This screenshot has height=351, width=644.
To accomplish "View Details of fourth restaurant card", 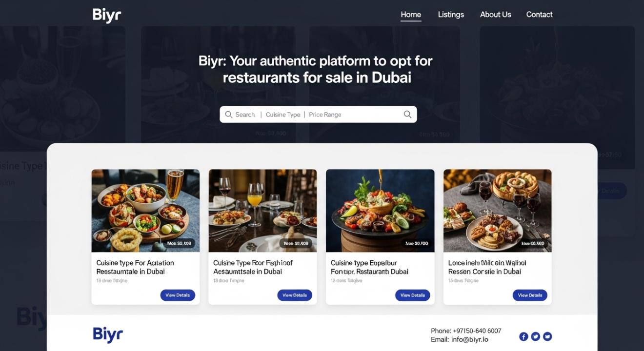I will pyautogui.click(x=530, y=295).
